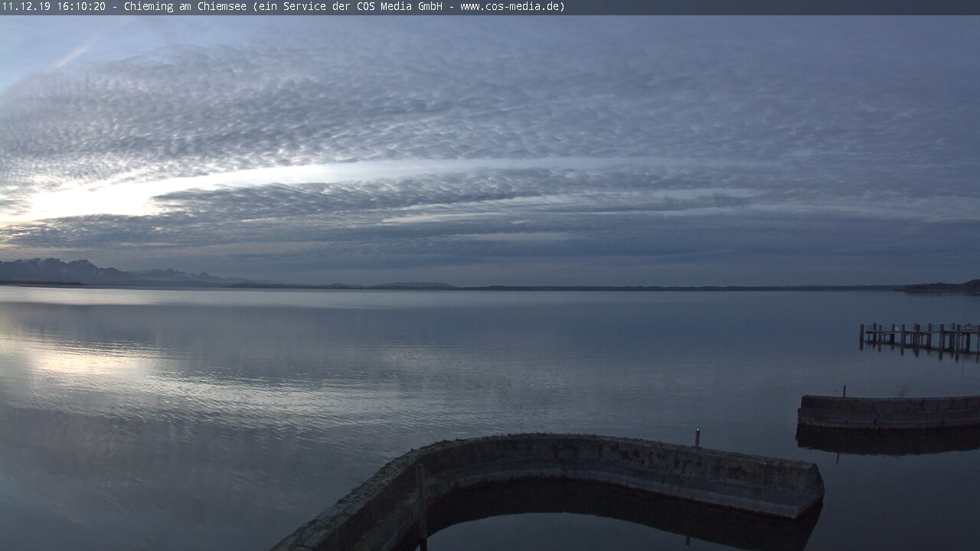The width and height of the screenshot is (980, 551).
Task: Click the dark wooded hill at far right horizon
Action: 946,287
